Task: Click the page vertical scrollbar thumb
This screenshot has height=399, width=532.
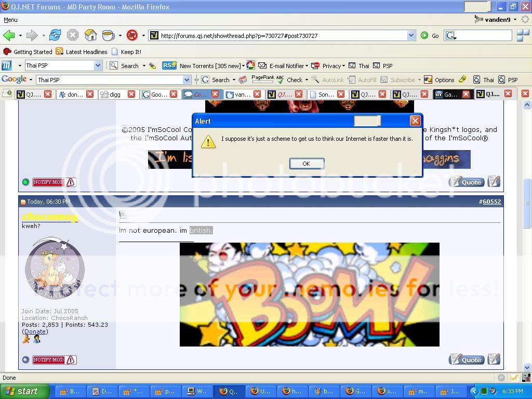Action: pos(527,203)
